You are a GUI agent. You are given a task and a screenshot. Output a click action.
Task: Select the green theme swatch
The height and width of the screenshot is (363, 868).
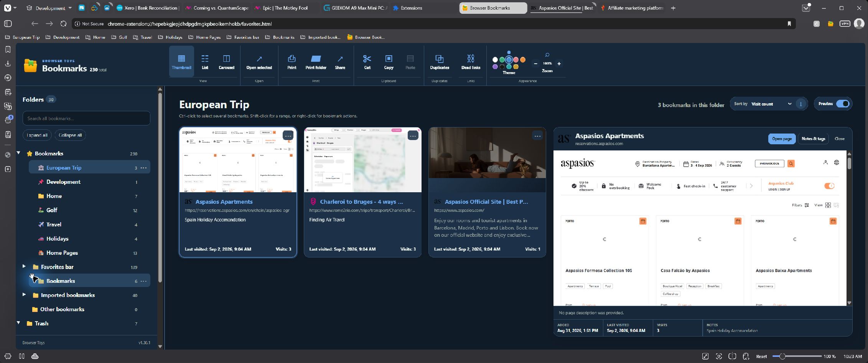coord(502,59)
